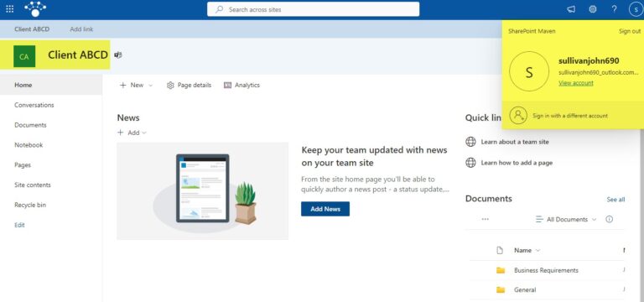
Task: Expand the New dropdown button
Action: click(x=136, y=85)
